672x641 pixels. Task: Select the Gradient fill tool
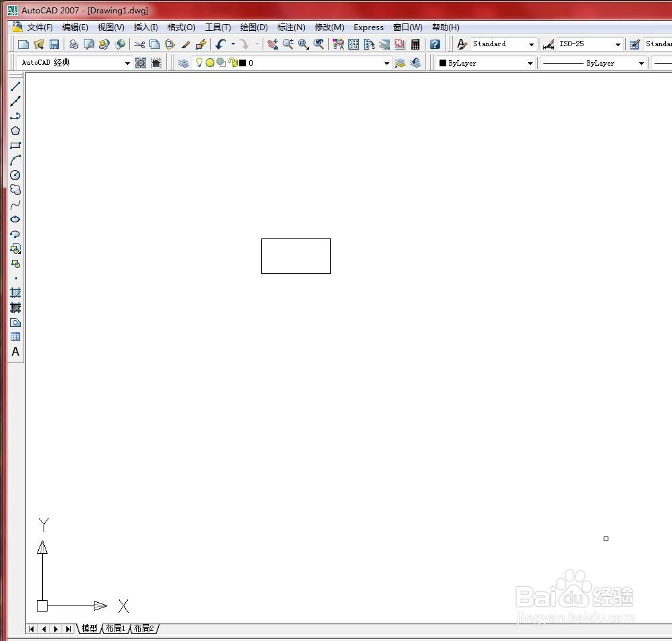tap(15, 307)
